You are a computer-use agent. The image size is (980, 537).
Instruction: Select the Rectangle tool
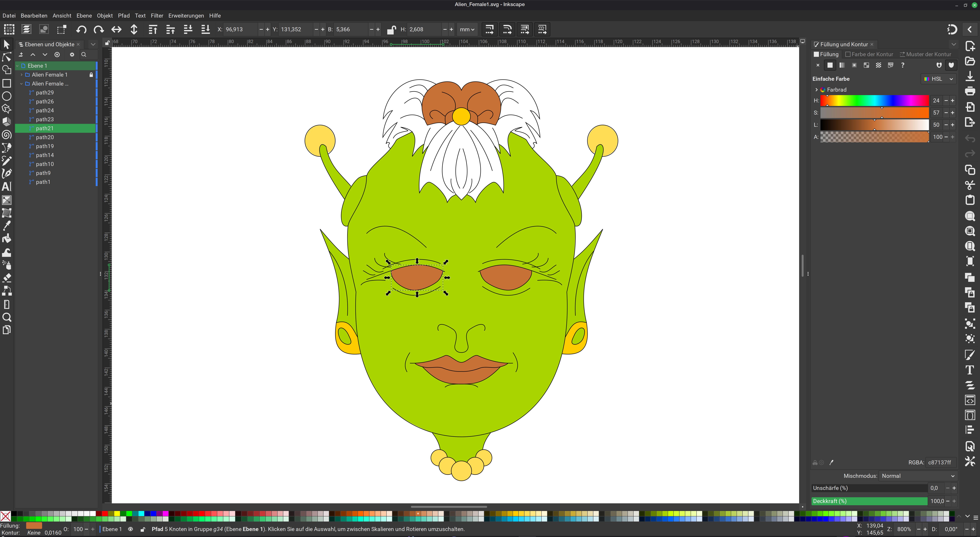[7, 83]
